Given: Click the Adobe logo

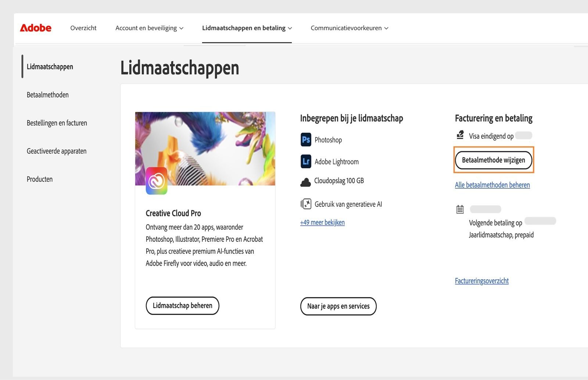Looking at the screenshot, I should (36, 28).
